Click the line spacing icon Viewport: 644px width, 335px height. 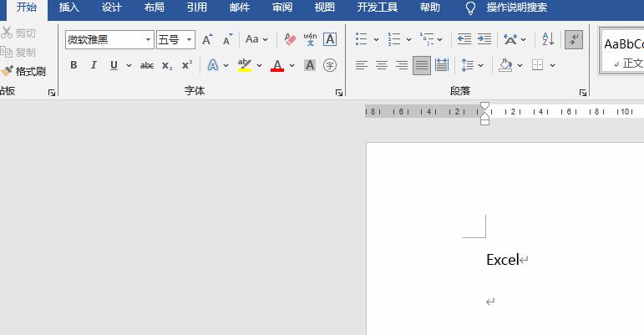[x=468, y=65]
